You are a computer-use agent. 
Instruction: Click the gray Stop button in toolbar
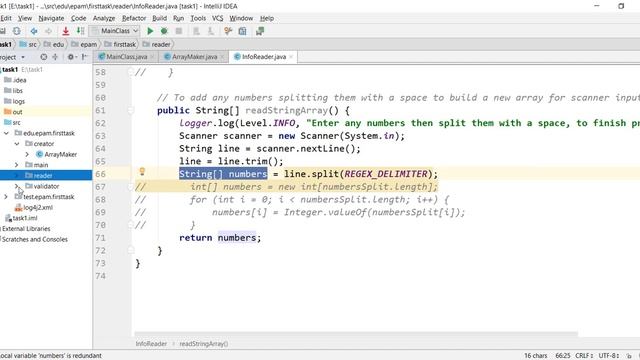[x=178, y=31]
